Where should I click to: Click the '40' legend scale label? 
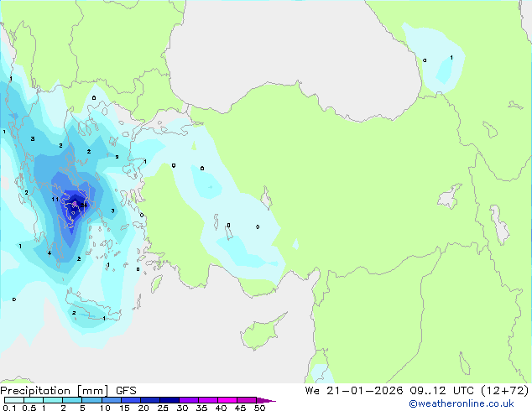pyautogui.click(x=221, y=408)
